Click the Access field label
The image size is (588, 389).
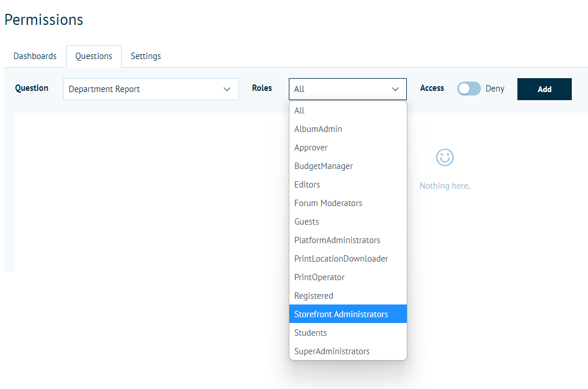pos(432,88)
